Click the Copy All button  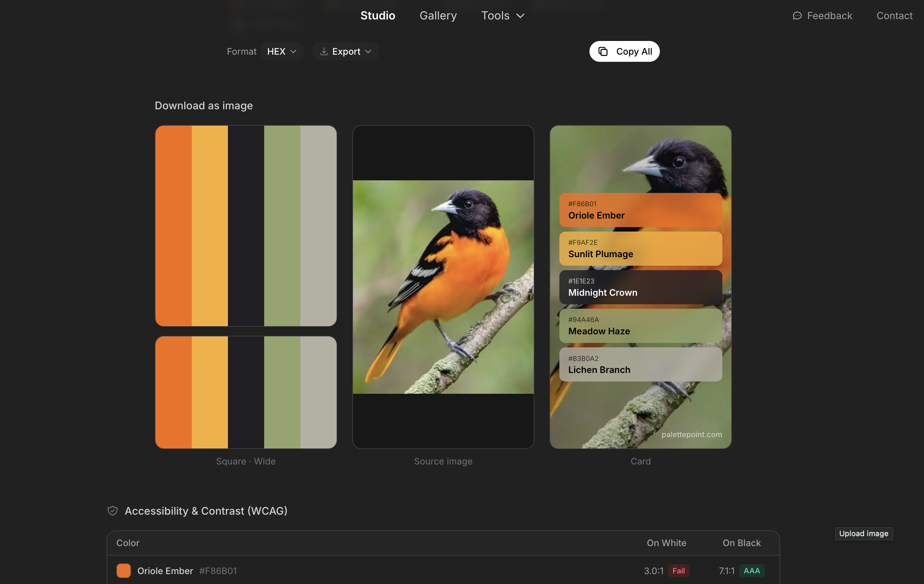pyautogui.click(x=624, y=51)
